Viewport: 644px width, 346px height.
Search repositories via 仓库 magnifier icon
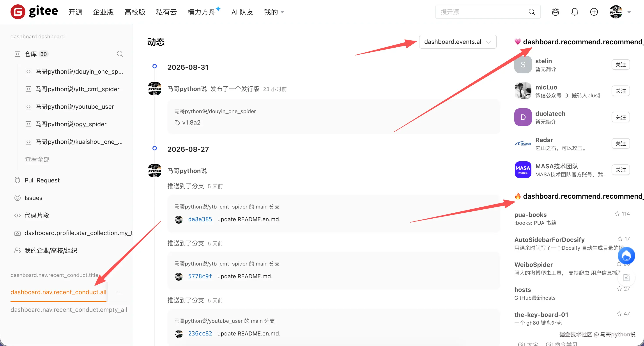[120, 54]
